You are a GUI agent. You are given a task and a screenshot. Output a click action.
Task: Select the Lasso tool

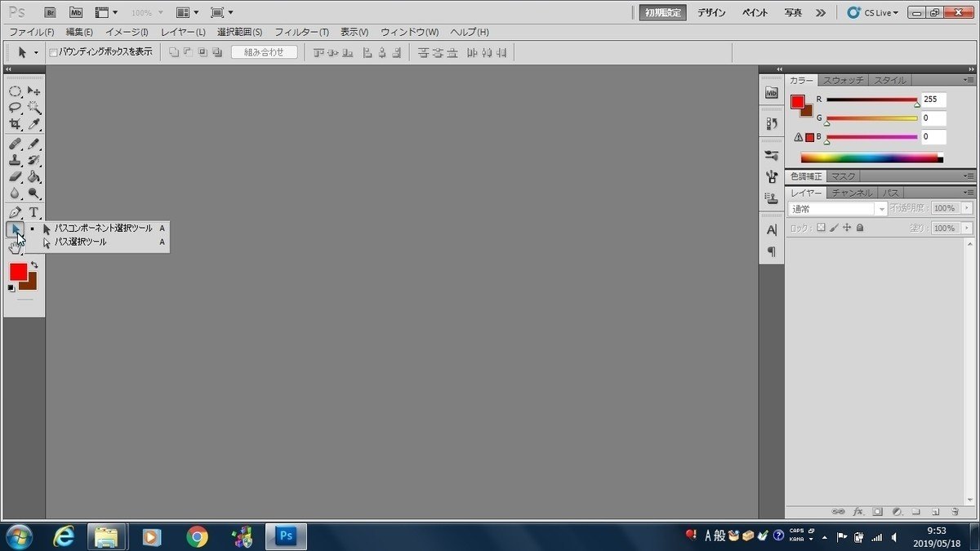coord(15,108)
